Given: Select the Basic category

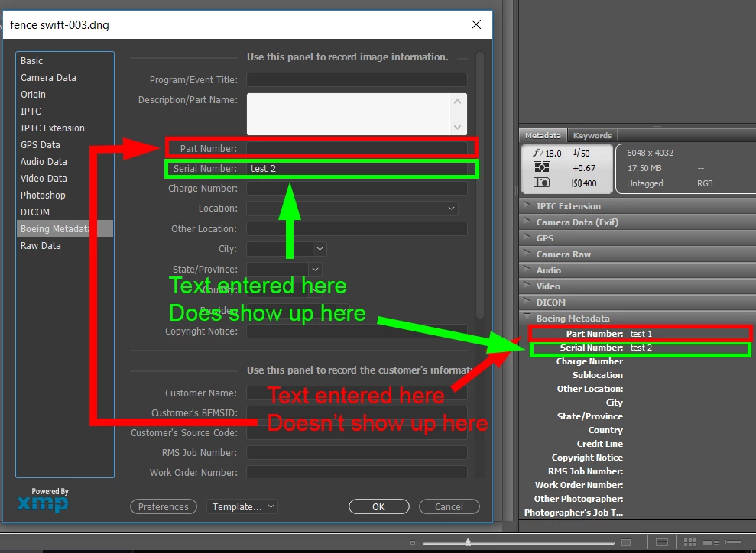Looking at the screenshot, I should coord(65,60).
